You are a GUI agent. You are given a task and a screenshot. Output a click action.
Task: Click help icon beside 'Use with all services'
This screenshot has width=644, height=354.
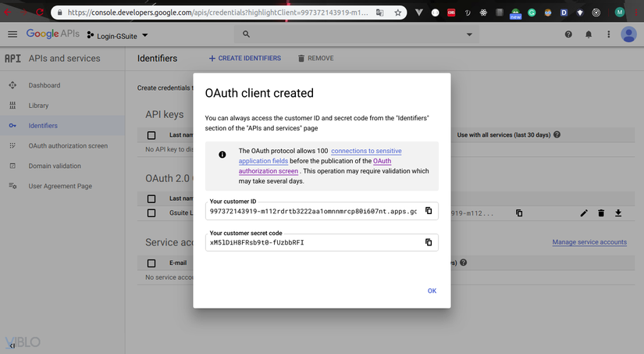point(557,134)
